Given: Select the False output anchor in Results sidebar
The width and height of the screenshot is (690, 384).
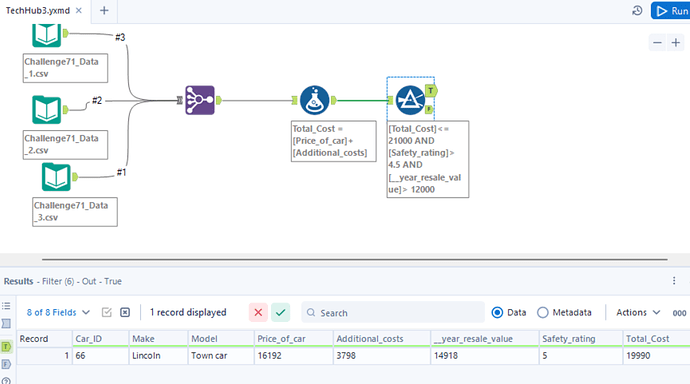Looking at the screenshot, I should click(x=6, y=364).
